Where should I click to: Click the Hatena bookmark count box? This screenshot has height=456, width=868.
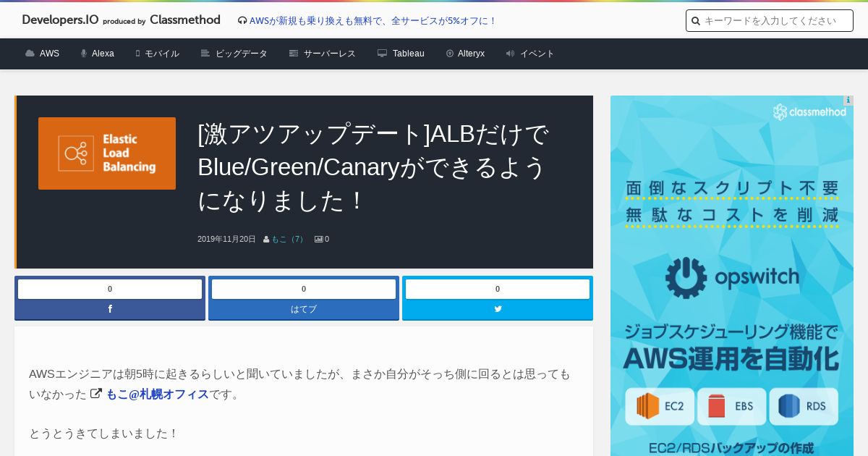click(x=304, y=289)
